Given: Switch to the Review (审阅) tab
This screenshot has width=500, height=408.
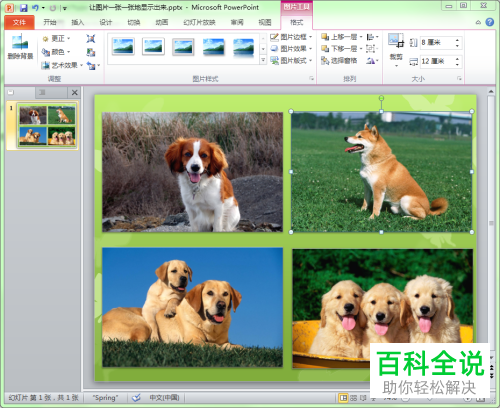Looking at the screenshot, I should tap(237, 22).
